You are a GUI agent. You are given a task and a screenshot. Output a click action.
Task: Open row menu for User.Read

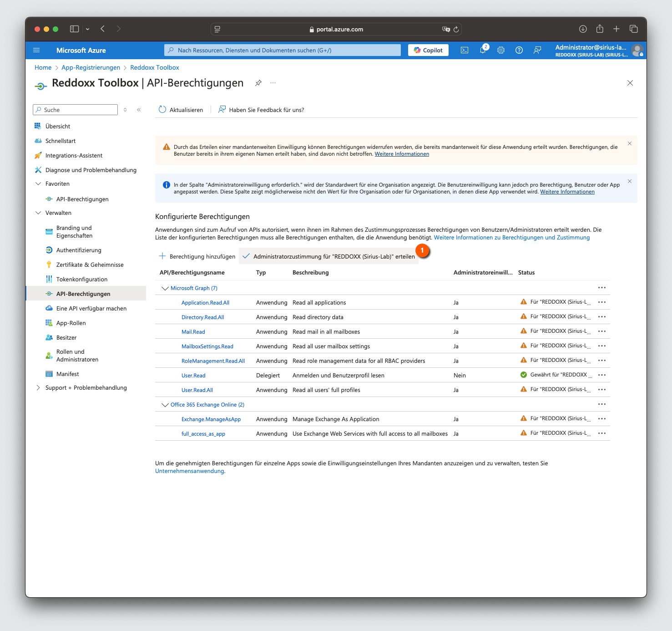click(602, 375)
